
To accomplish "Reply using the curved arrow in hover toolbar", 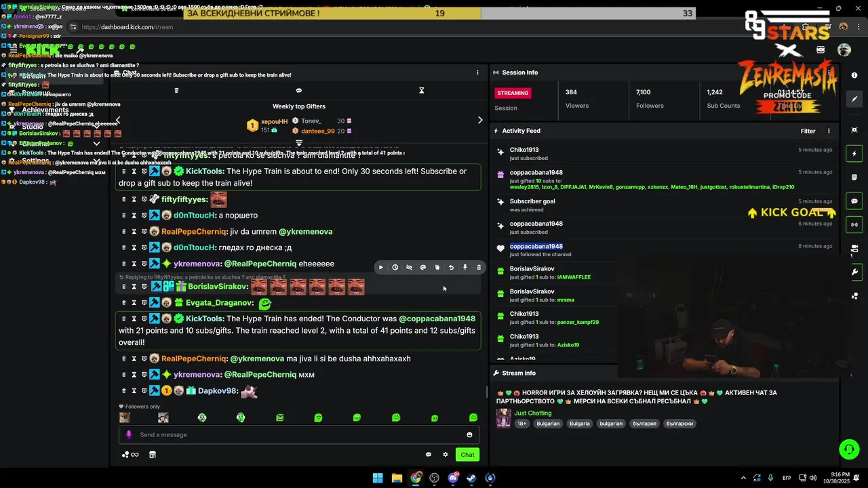I will coord(451,268).
